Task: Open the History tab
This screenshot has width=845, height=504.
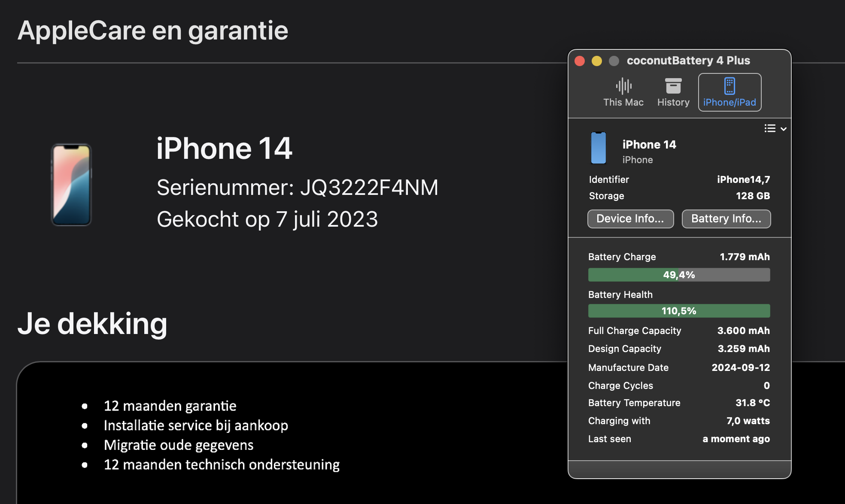Action: [x=673, y=92]
